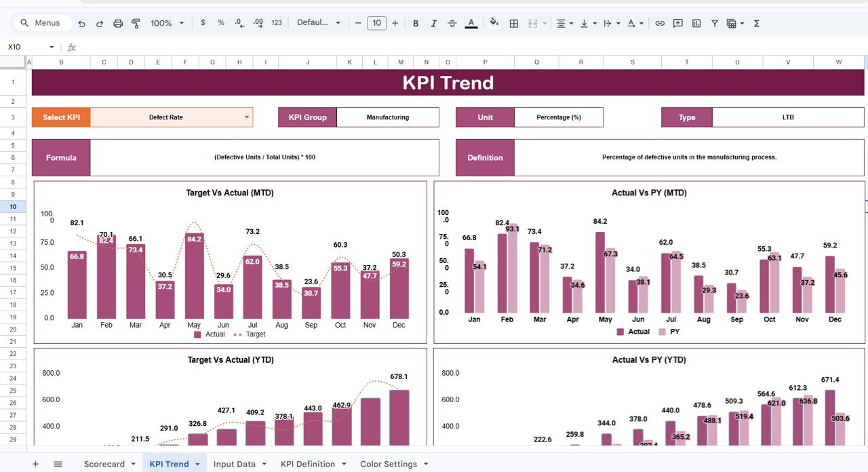Open the Color Settings sheet

pos(389,464)
